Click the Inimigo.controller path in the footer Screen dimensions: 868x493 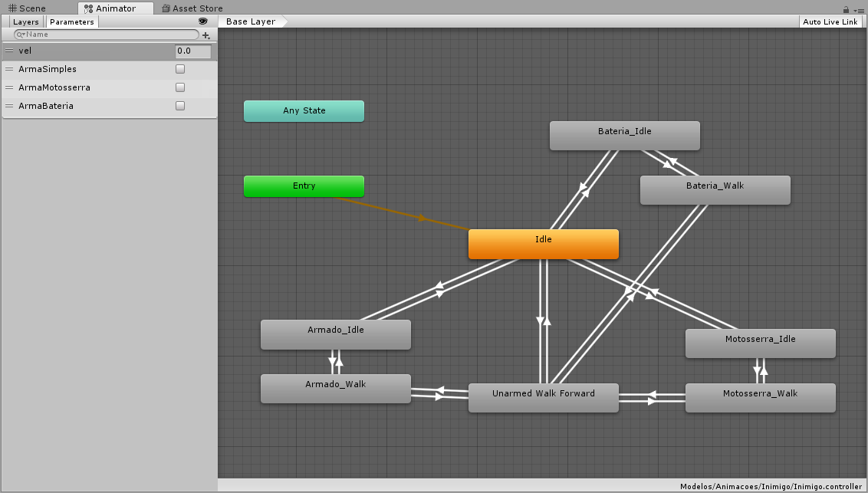pyautogui.click(x=771, y=487)
